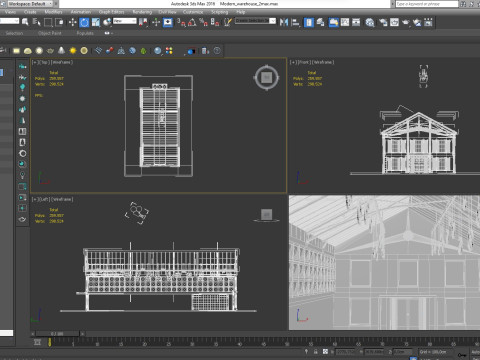Image resolution: width=480 pixels, height=360 pixels.
Task: Click the time slider frame handle
Action: 57,334
